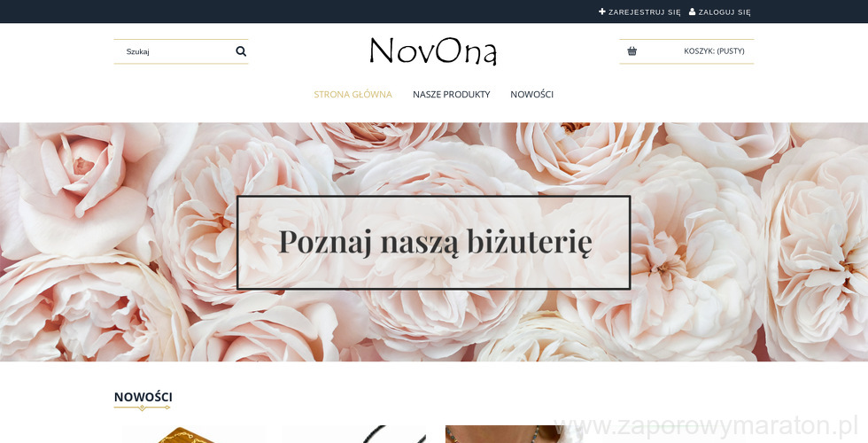Click the plus icon beside Zarejestruj się

pos(602,12)
